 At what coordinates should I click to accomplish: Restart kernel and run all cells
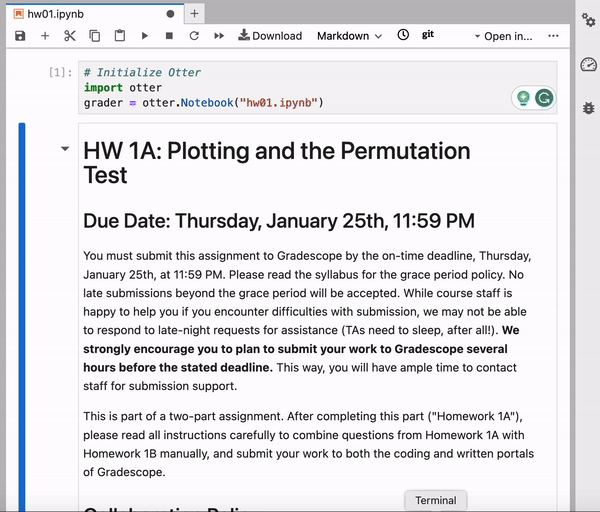pyautogui.click(x=219, y=36)
